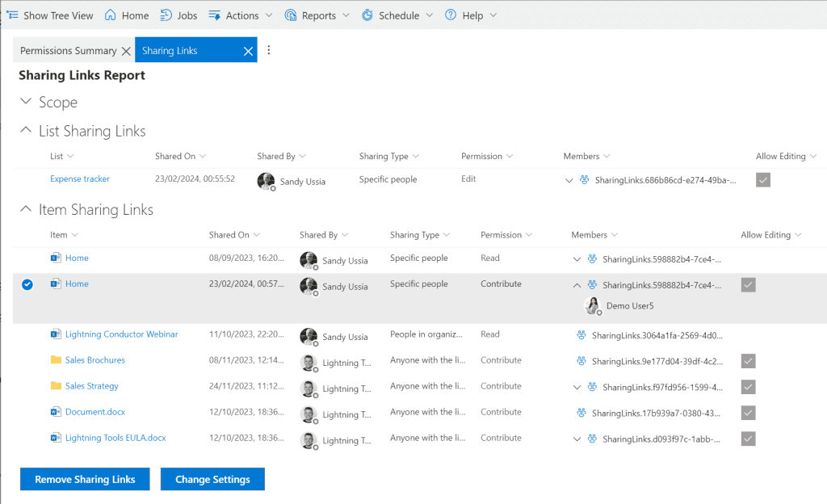Click Sandy Ussia's avatar in the Expense tracker row

coord(267,182)
